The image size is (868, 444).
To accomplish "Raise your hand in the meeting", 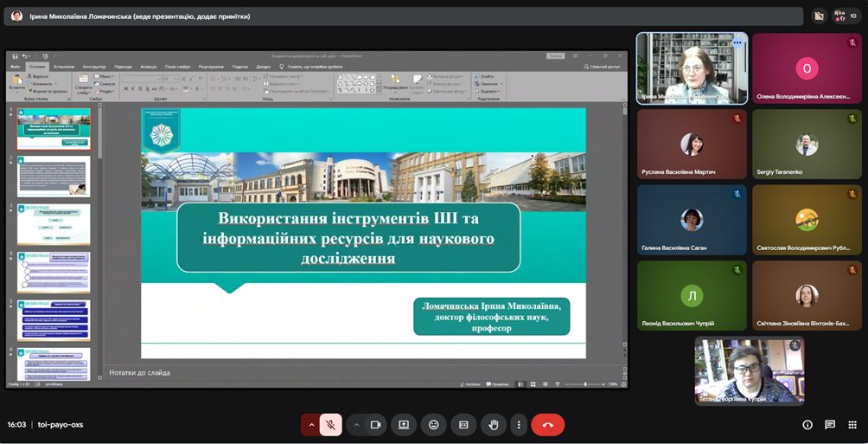I will click(x=494, y=425).
